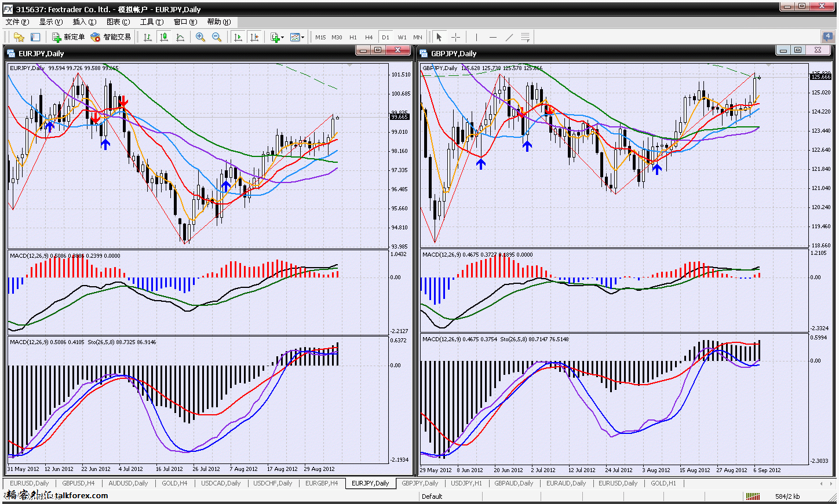Screen dimensions: 839x504
Task: Switch to the W1 weekly timeframe
Action: [402, 37]
